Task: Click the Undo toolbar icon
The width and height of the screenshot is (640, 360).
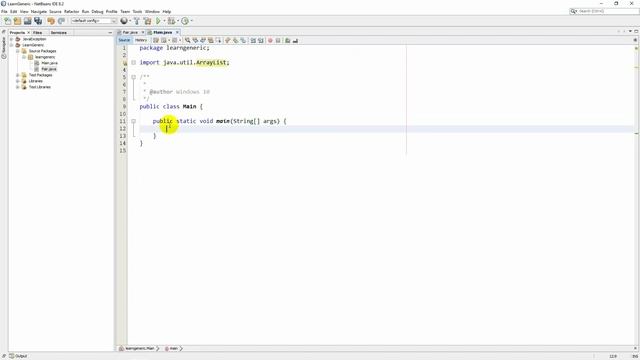Action: tap(51, 21)
